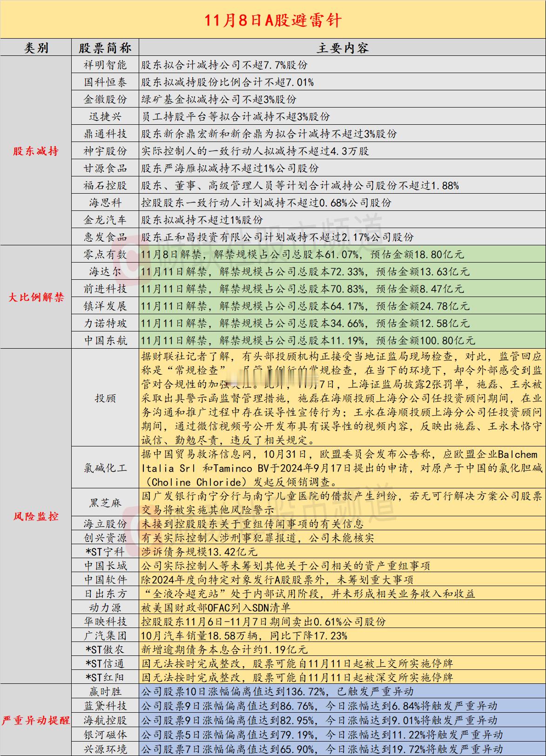Select stock name 鼎通科技
The height and width of the screenshot is (756, 546).
pos(105,134)
